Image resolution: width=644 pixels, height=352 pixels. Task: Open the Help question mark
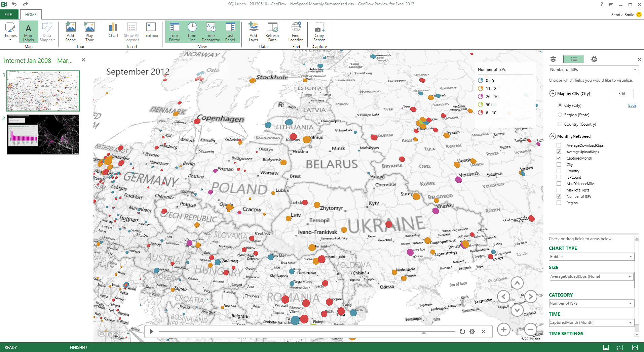coord(602,4)
